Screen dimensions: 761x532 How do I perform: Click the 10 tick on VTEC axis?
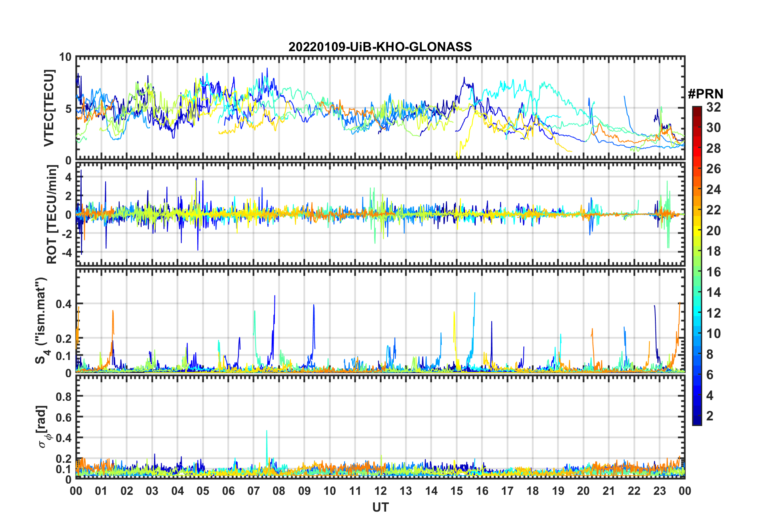[x=65, y=57]
